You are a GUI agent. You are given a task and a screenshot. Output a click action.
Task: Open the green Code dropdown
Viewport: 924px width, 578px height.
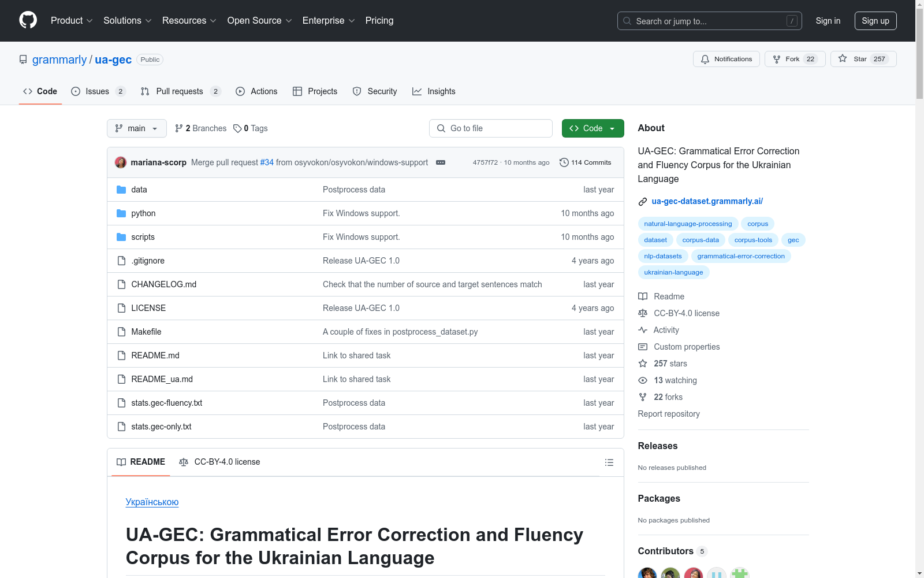593,128
